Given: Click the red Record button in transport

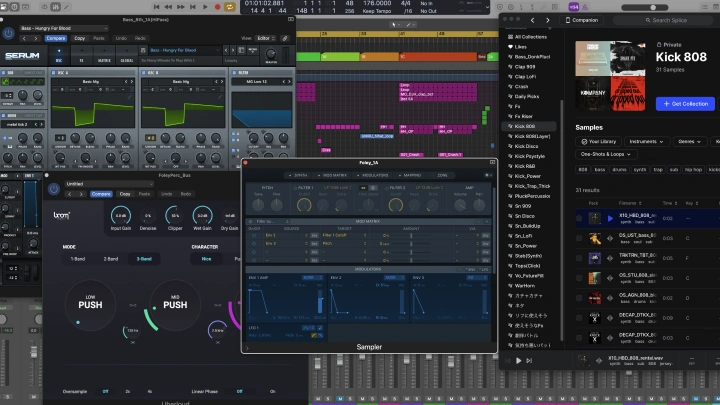Looking at the screenshot, I should [217, 7].
